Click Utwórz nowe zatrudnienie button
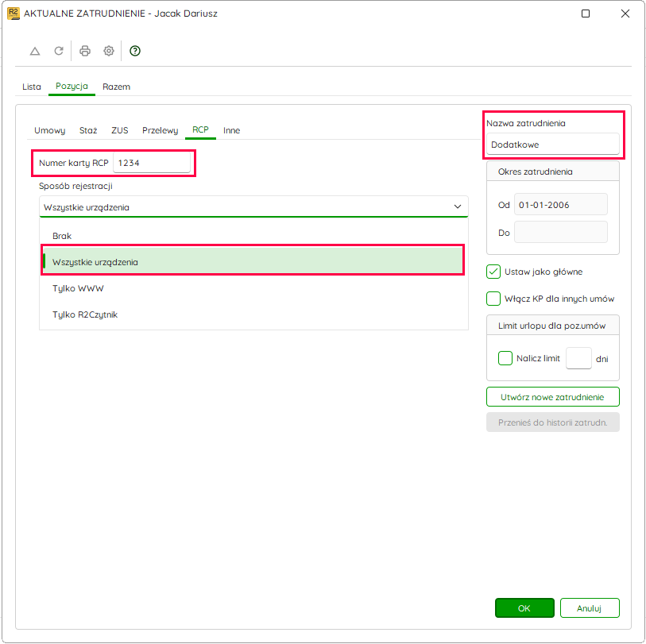 [x=552, y=397]
